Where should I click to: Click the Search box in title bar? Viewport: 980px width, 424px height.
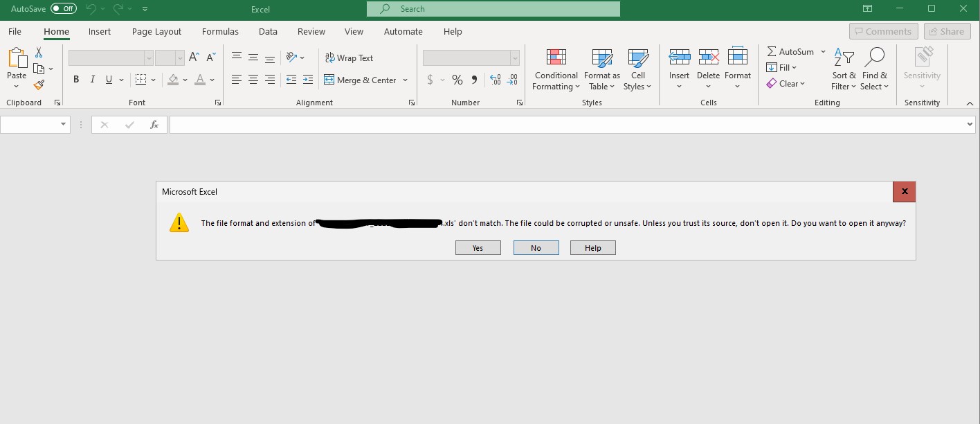point(493,9)
